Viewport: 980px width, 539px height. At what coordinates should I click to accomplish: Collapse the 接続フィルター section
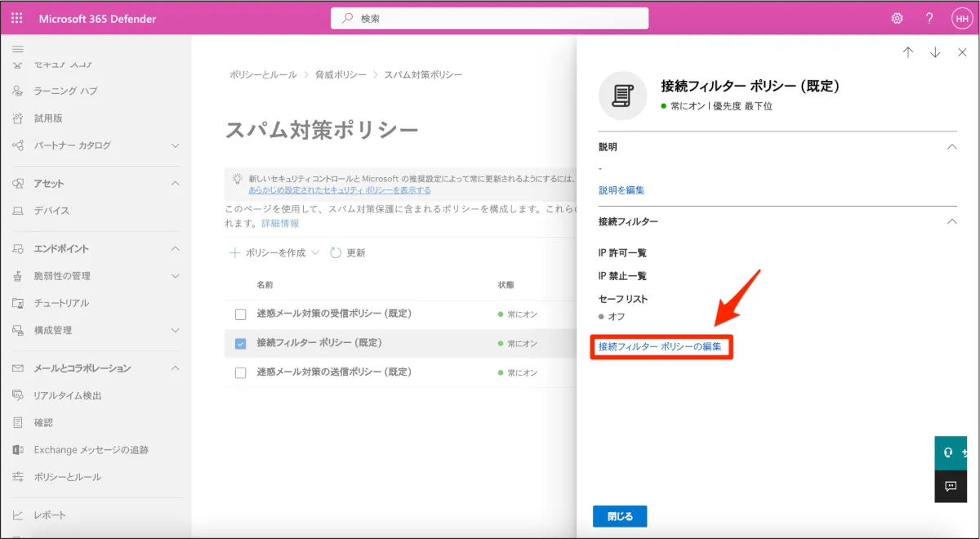951,221
